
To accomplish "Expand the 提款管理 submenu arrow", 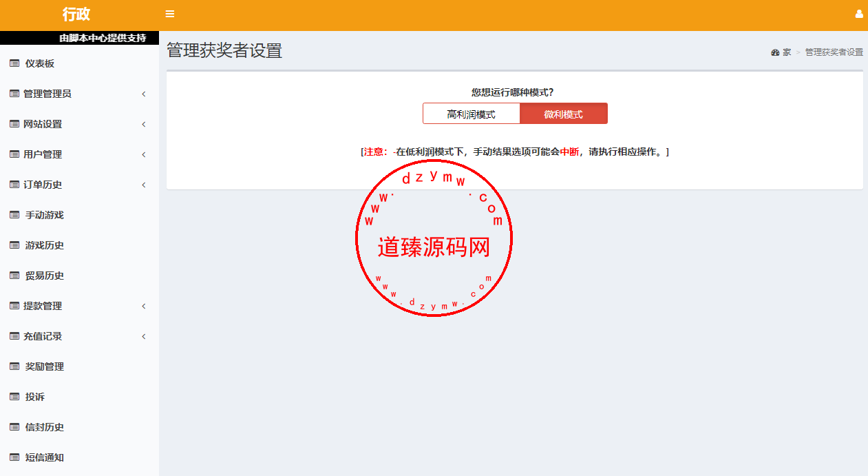I will click(x=144, y=306).
